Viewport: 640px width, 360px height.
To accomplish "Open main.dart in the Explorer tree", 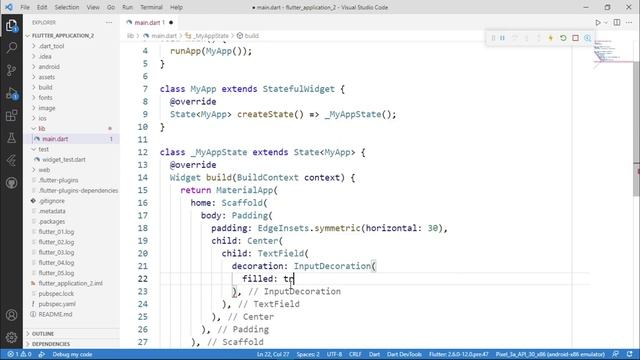I will [x=55, y=139].
